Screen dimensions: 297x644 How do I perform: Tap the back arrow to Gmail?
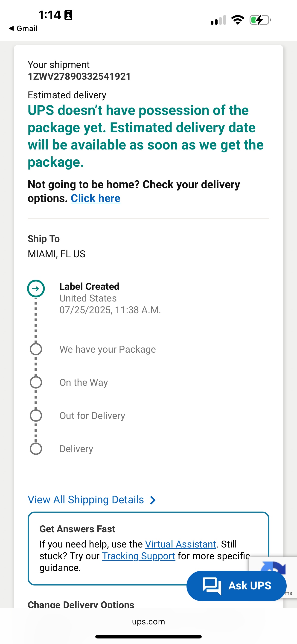11,28
